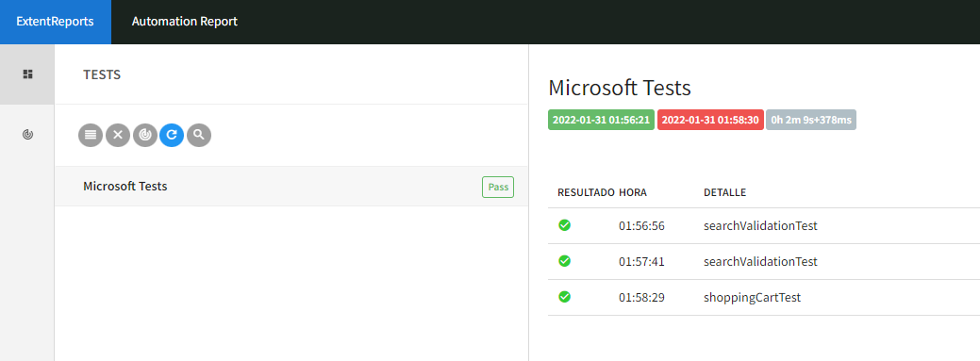The height and width of the screenshot is (361, 980).
Task: Click the time 01:58:29
Action: pyautogui.click(x=641, y=297)
